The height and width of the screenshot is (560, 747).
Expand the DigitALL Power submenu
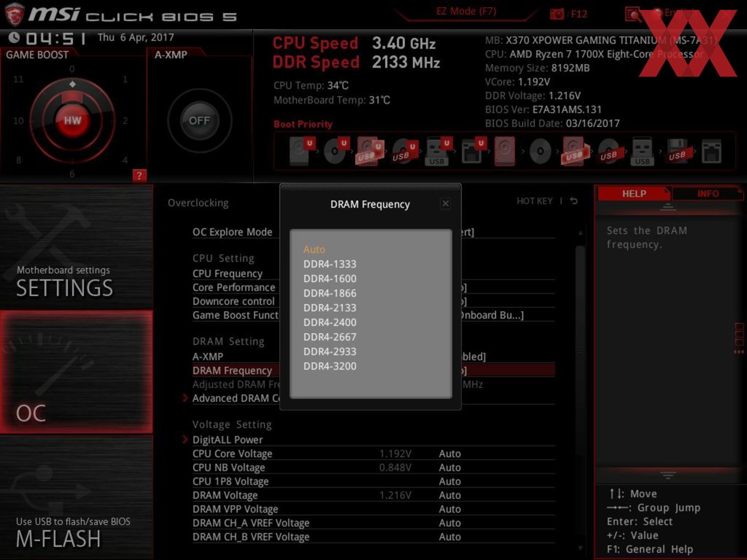click(x=227, y=440)
